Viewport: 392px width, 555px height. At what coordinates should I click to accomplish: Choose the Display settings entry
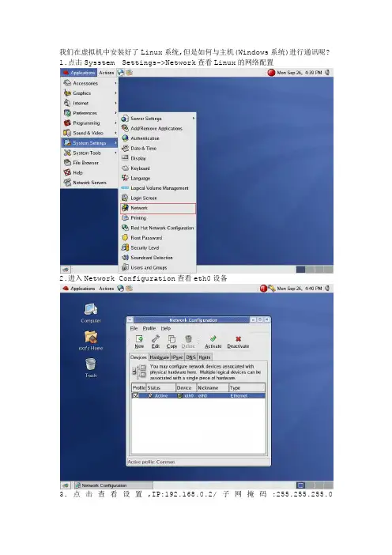(x=156, y=158)
